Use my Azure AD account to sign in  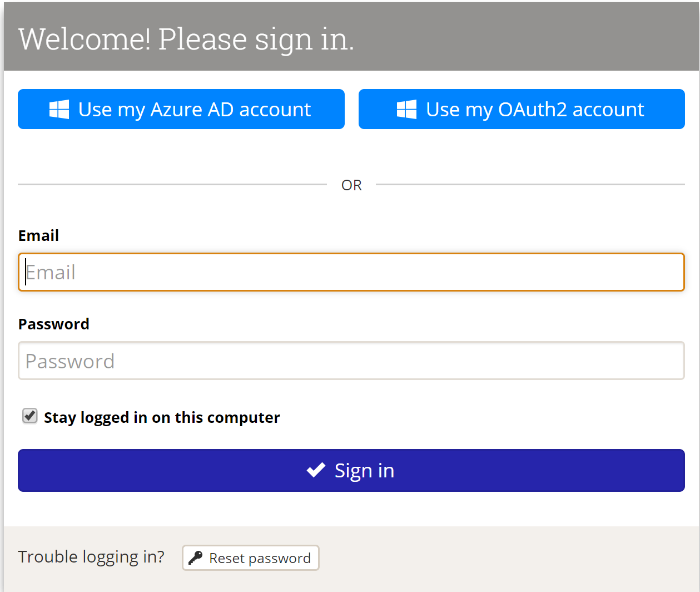[x=181, y=109]
